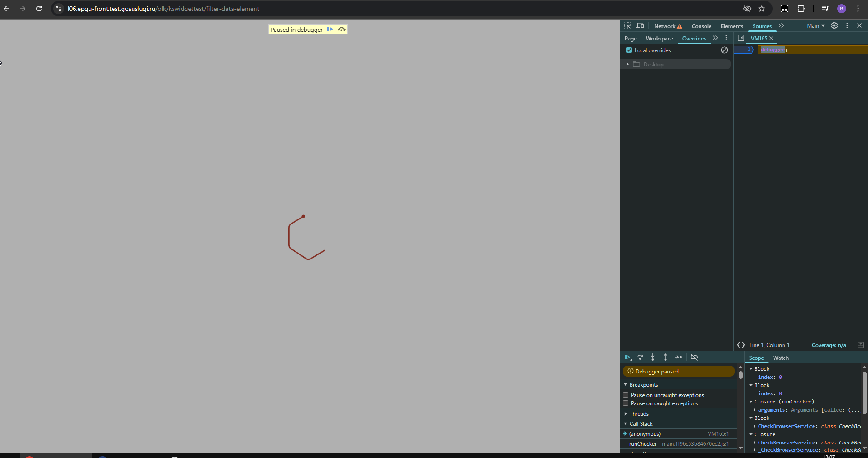Open the media controls icon in toolbar
Image resolution: width=868 pixels, height=458 pixels.
[825, 9]
